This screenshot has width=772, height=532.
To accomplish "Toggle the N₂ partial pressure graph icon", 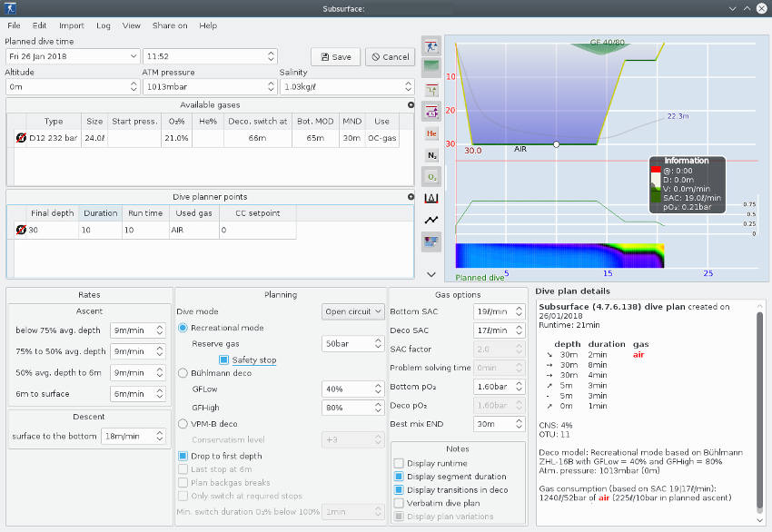I will tap(432, 155).
